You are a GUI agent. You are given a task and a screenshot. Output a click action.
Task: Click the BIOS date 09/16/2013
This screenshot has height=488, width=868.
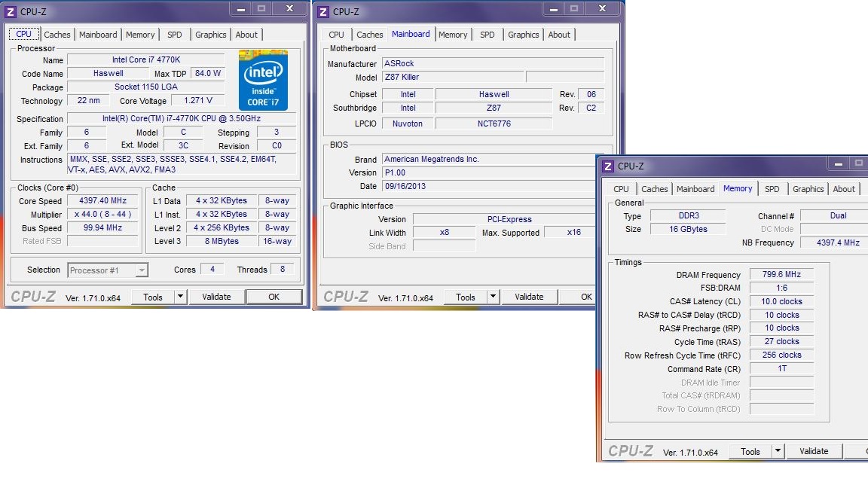click(x=489, y=186)
